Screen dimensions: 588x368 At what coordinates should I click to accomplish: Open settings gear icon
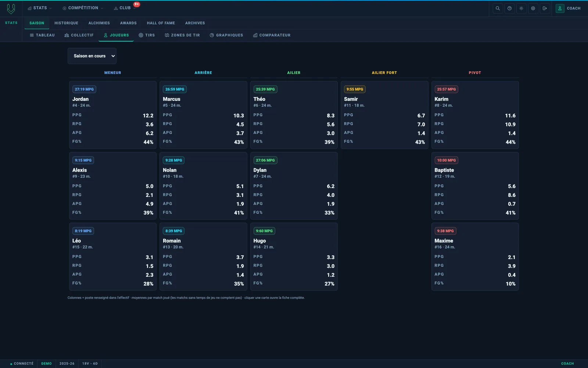[x=533, y=8]
